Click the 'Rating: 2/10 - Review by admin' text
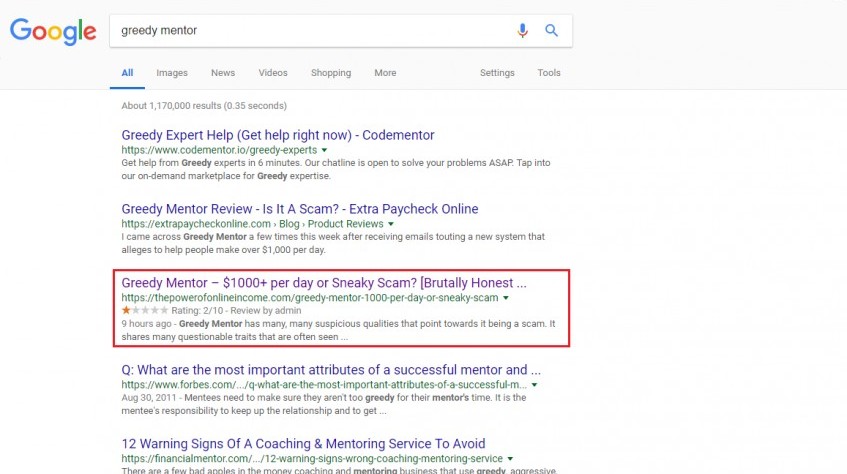 (236, 310)
